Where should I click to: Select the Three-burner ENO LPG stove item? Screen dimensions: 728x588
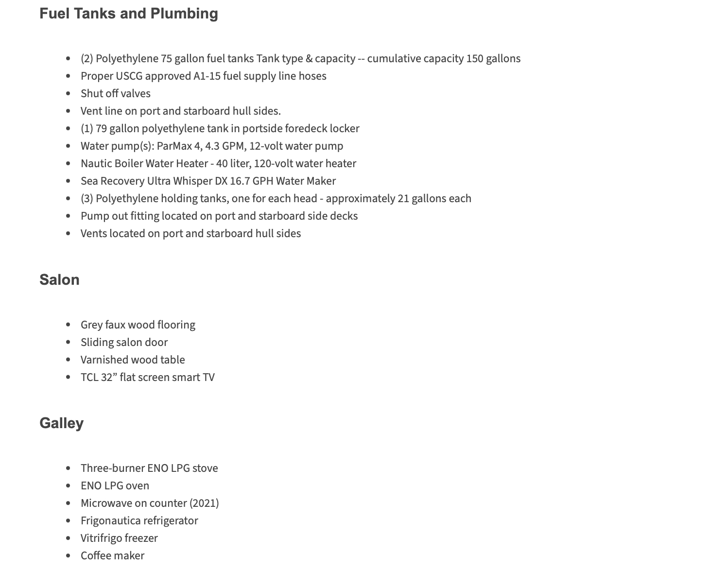coord(149,468)
